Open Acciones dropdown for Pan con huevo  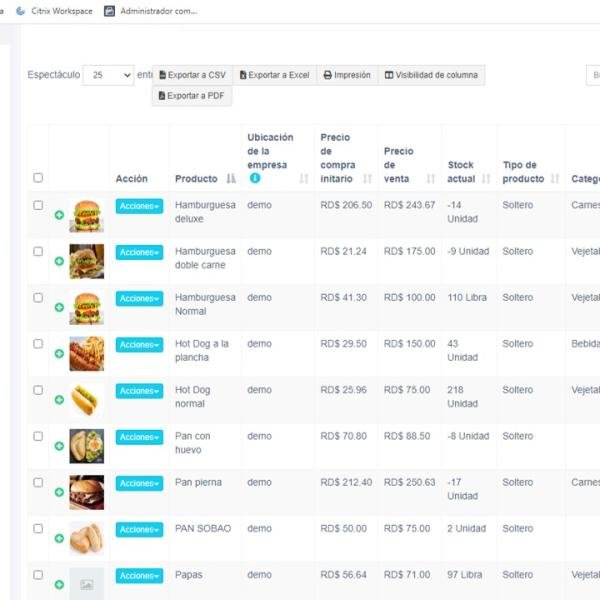click(139, 437)
